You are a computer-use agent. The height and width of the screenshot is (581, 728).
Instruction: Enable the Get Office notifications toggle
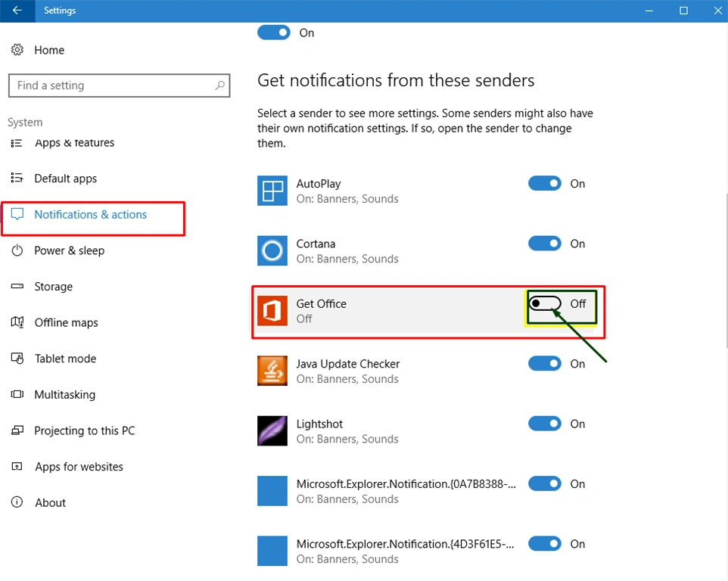(545, 303)
